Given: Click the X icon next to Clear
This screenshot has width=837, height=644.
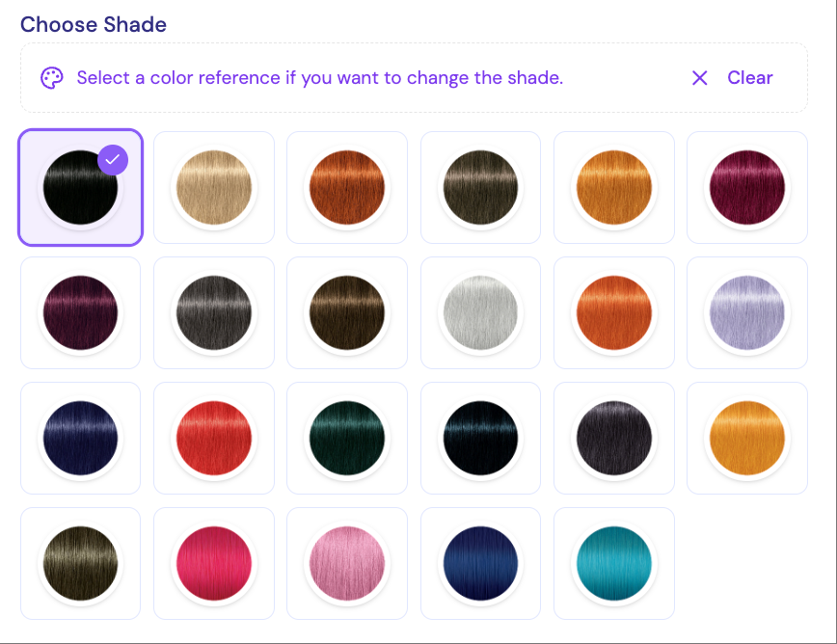Looking at the screenshot, I should tap(700, 78).
